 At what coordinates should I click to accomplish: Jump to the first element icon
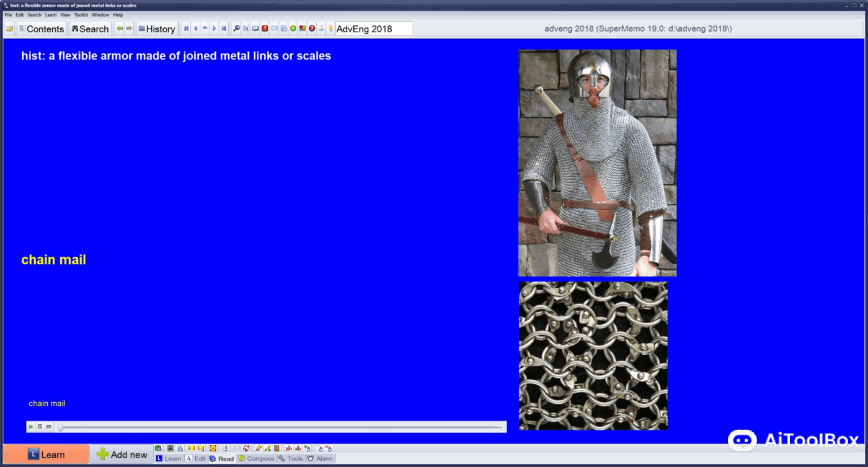pyautogui.click(x=186, y=29)
